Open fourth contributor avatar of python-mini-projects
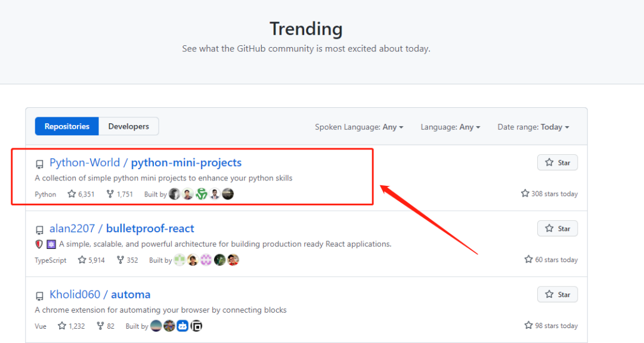 pyautogui.click(x=215, y=194)
